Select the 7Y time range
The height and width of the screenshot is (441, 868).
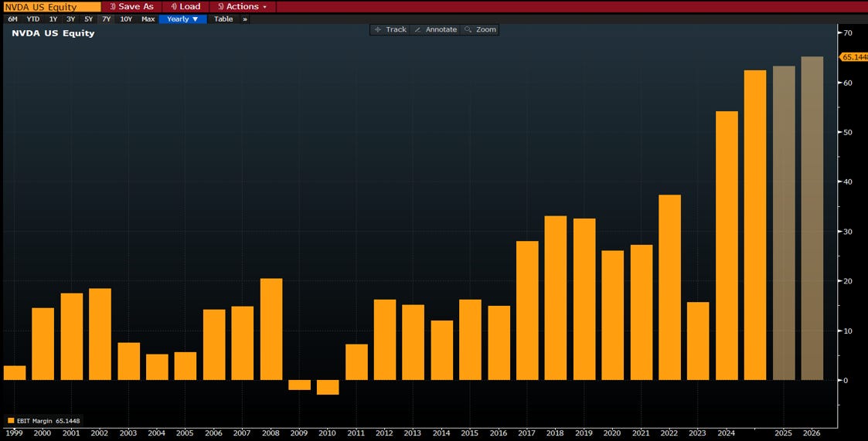click(x=107, y=19)
